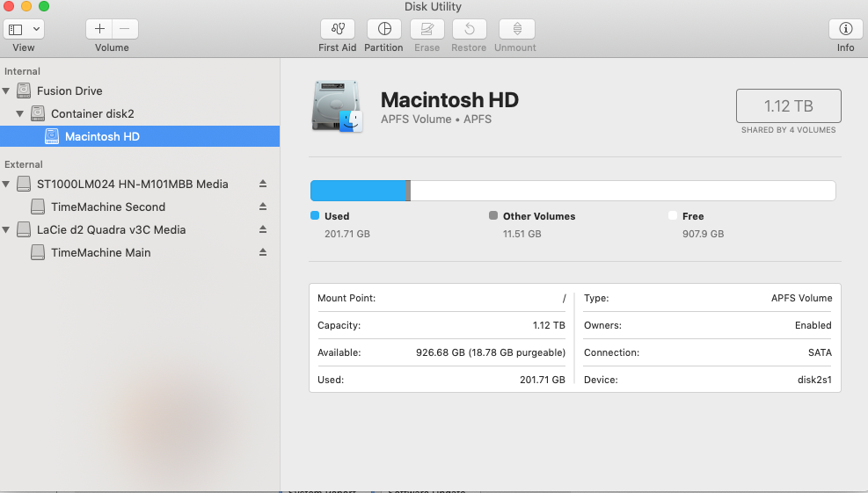Select Fusion Drive in the sidebar
Screen dimensions: 868x493
tap(69, 91)
